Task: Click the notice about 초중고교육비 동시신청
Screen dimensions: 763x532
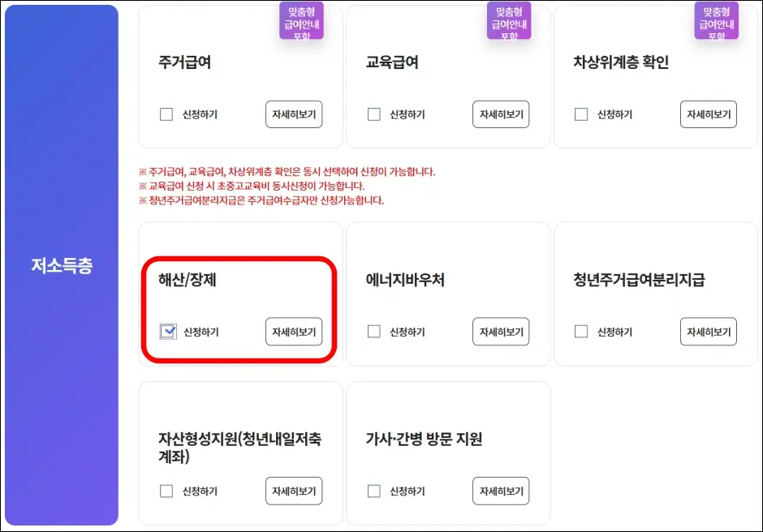Action: 252,186
